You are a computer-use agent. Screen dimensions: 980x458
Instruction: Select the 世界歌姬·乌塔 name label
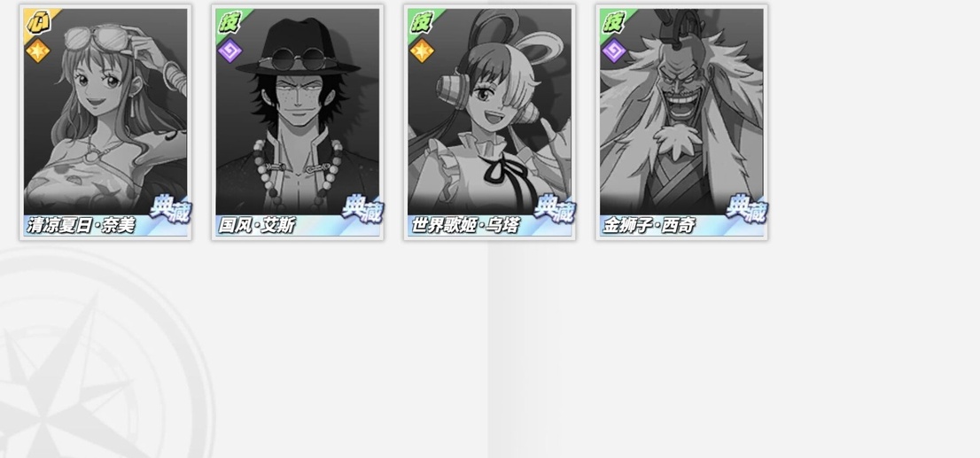(x=464, y=225)
